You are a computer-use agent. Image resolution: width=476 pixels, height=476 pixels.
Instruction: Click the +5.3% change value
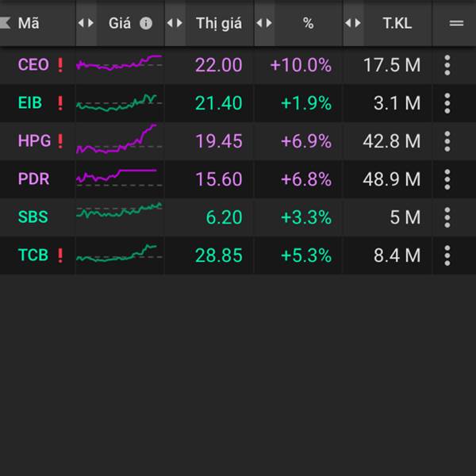(x=306, y=255)
